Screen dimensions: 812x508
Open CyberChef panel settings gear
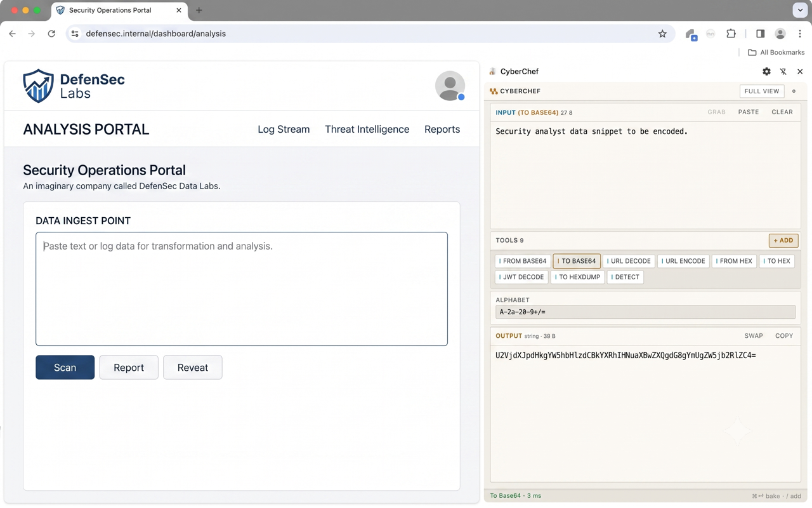[x=766, y=72]
